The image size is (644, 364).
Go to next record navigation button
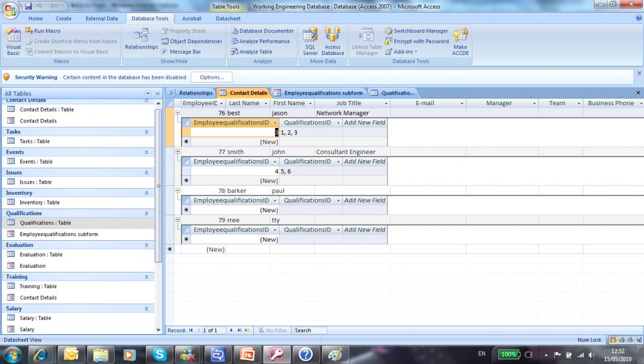(231, 331)
